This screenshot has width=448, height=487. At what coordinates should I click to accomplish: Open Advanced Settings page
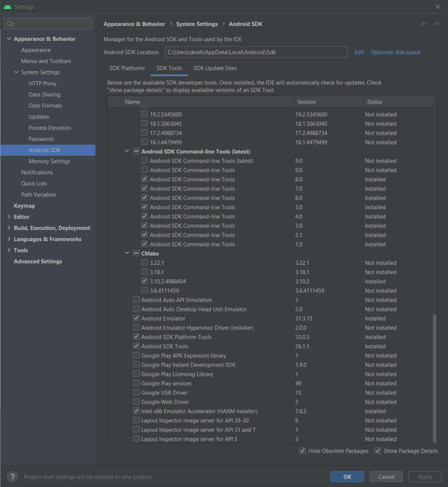[x=38, y=261]
